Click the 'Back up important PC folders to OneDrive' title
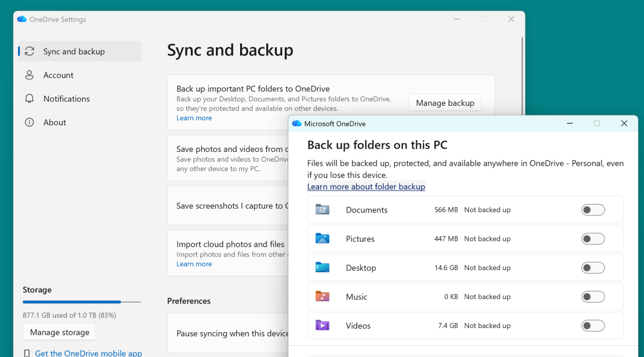Image resolution: width=644 pixels, height=357 pixels. tap(253, 89)
